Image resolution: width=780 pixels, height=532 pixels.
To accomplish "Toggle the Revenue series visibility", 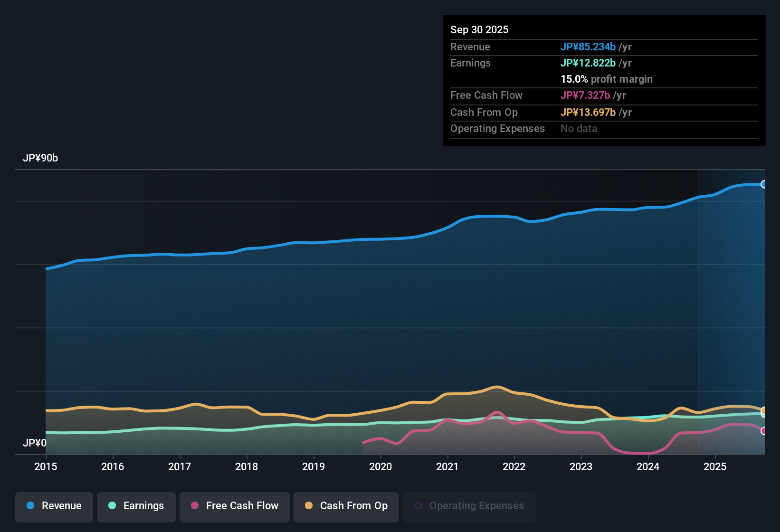I will [54, 506].
